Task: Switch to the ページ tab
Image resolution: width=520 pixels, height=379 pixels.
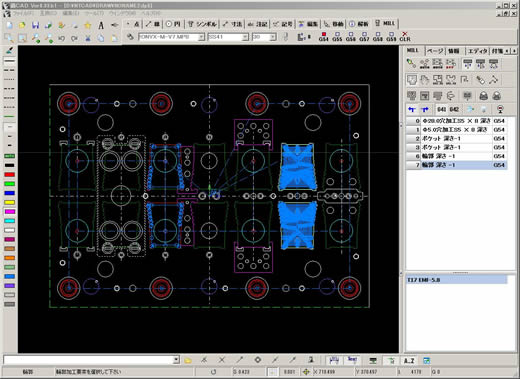Action: [x=435, y=51]
